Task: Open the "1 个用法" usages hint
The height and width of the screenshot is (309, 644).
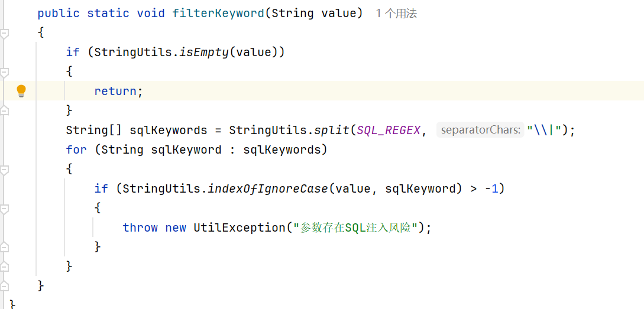Action: coord(396,14)
